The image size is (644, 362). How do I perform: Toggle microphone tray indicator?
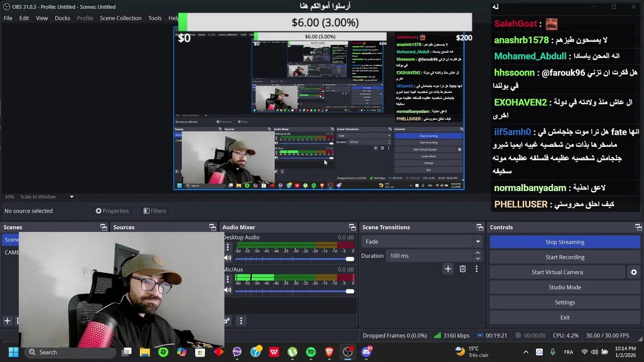[553, 352]
